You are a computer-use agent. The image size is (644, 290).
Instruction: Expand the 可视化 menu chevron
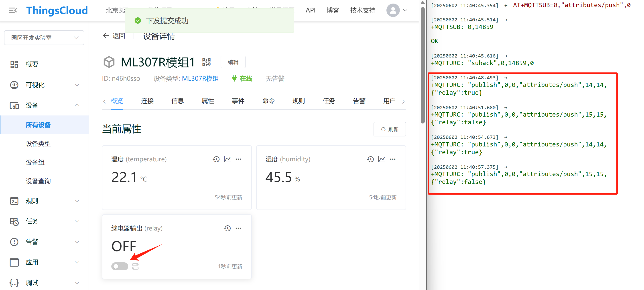coord(77,85)
